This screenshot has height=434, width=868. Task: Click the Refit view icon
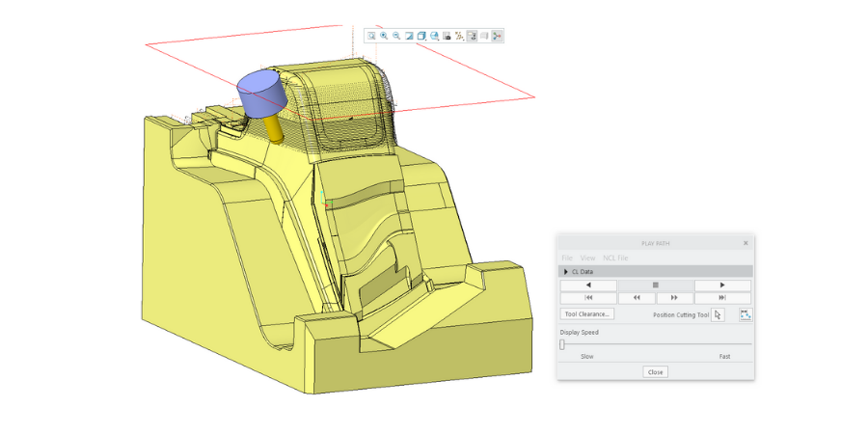(x=371, y=36)
